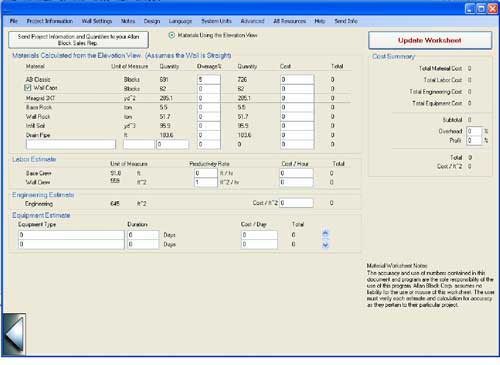Open the Notes menu
The image size is (500, 365).
[128, 21]
